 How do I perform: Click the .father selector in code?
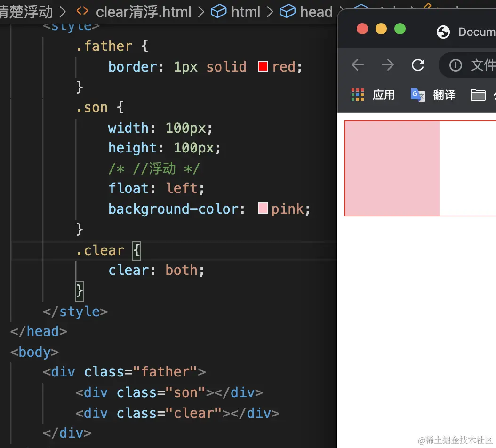pyautogui.click(x=104, y=46)
